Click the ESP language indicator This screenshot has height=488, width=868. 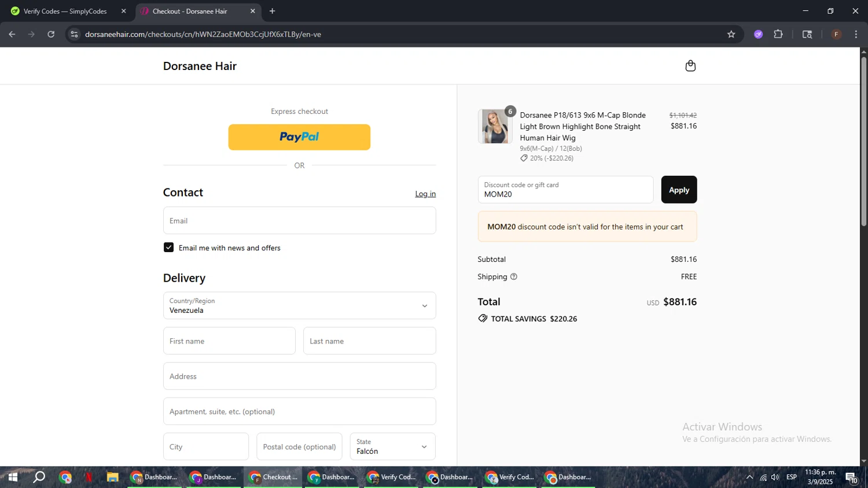[792, 477]
